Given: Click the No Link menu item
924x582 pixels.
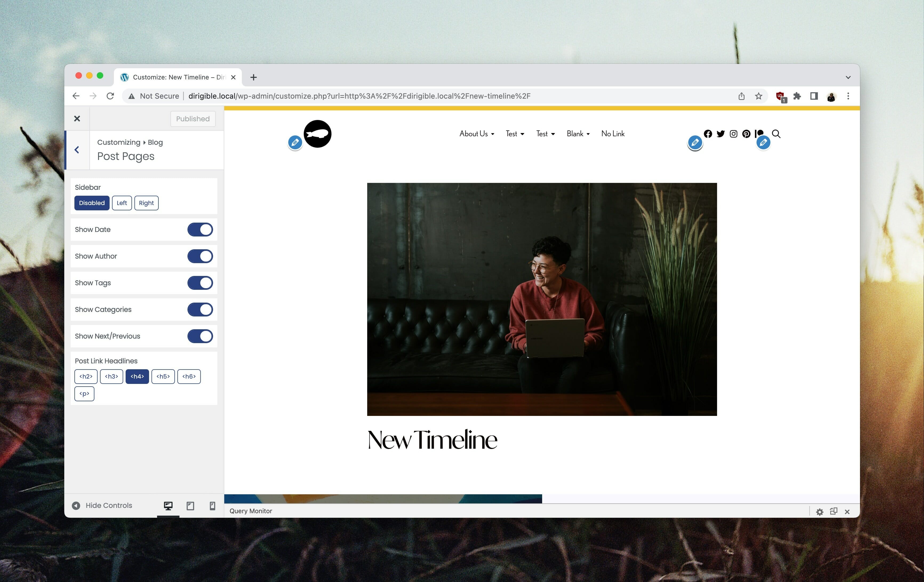Looking at the screenshot, I should coord(613,134).
